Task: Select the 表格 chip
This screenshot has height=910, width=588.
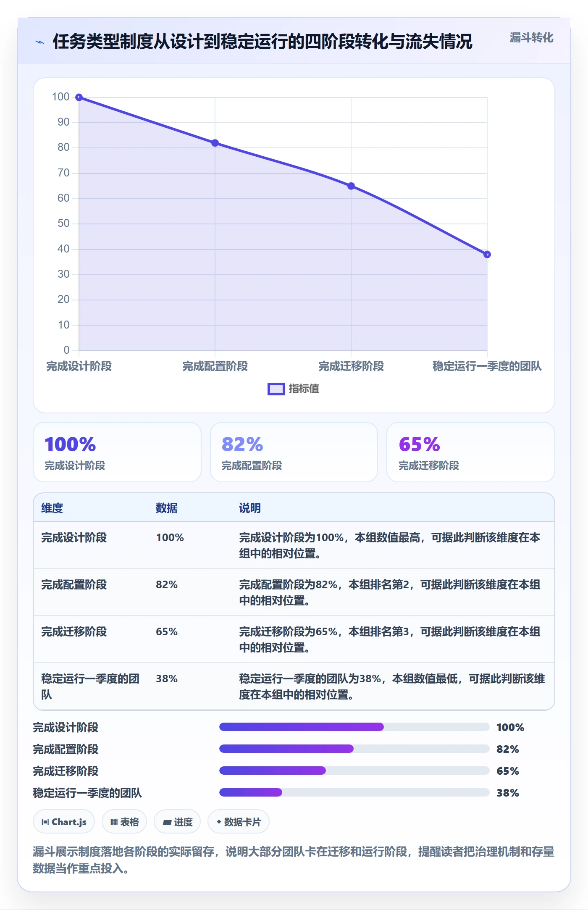Action: pyautogui.click(x=124, y=822)
